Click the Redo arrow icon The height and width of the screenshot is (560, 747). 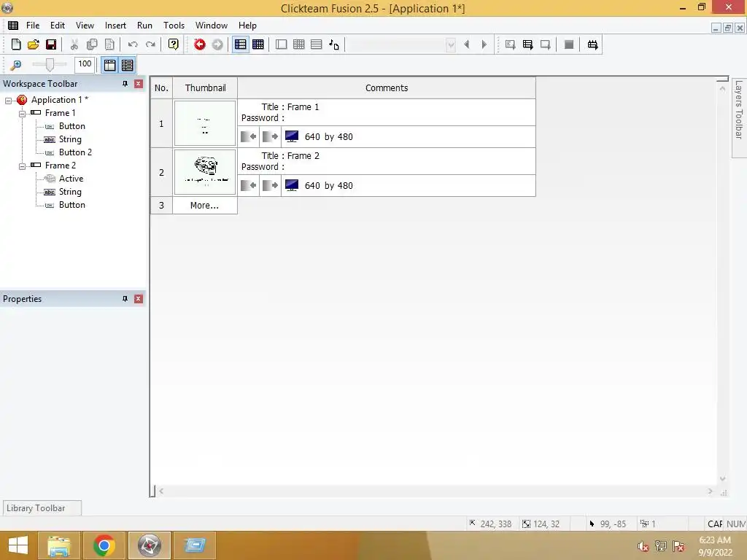[150, 44]
